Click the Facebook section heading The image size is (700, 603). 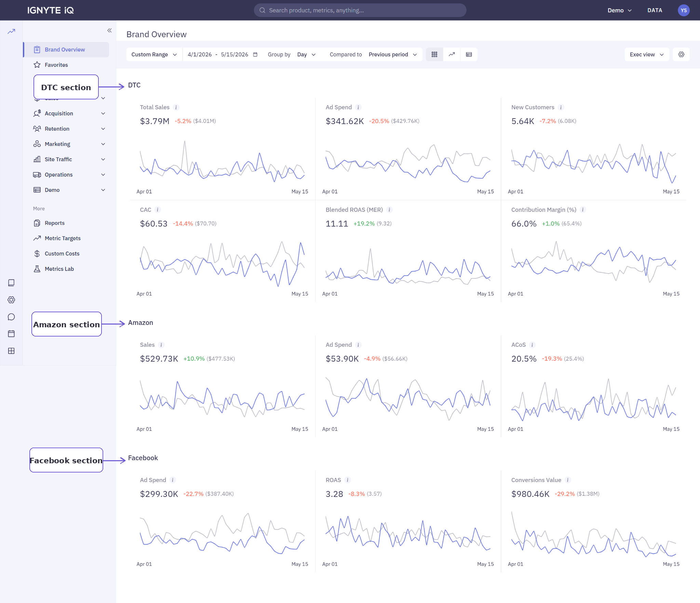(x=143, y=458)
